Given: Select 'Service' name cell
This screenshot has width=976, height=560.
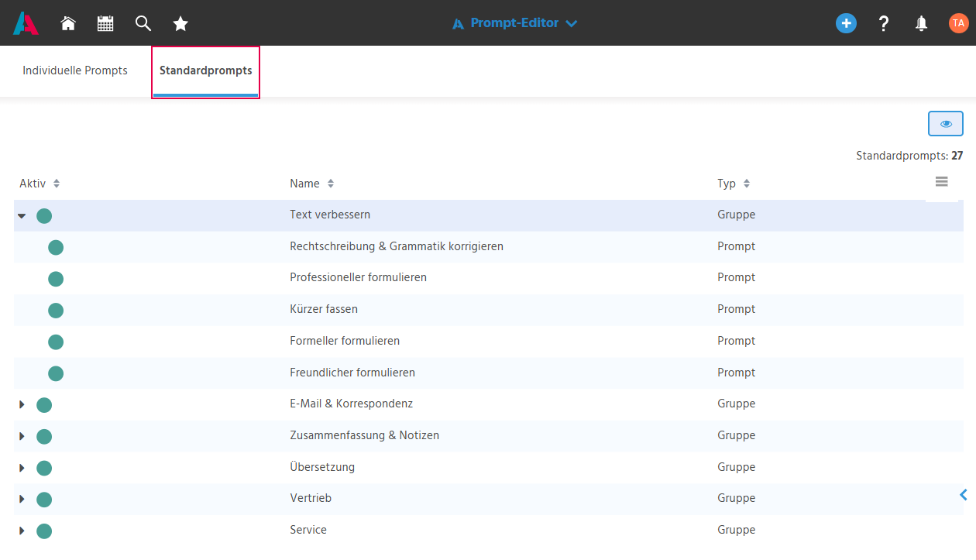Looking at the screenshot, I should click(x=308, y=530).
